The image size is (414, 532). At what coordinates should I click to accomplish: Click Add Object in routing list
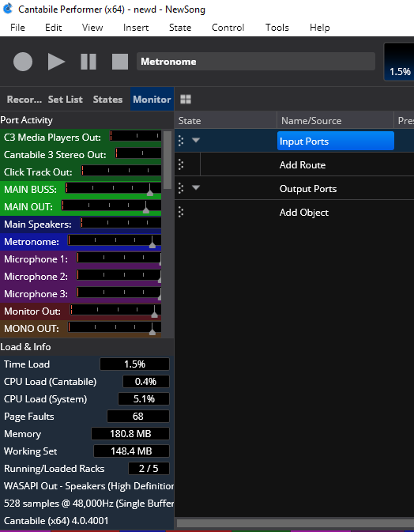click(x=304, y=213)
